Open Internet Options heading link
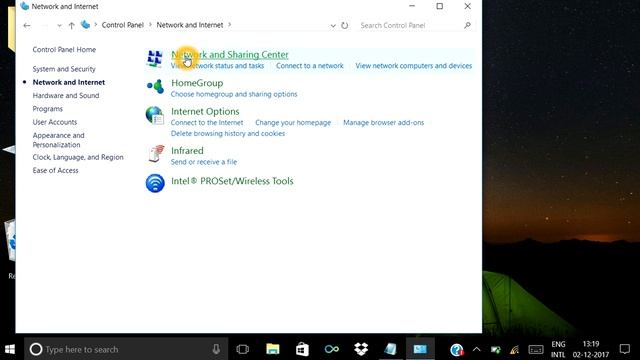Screen dimensions: 640x360 pos(205,111)
